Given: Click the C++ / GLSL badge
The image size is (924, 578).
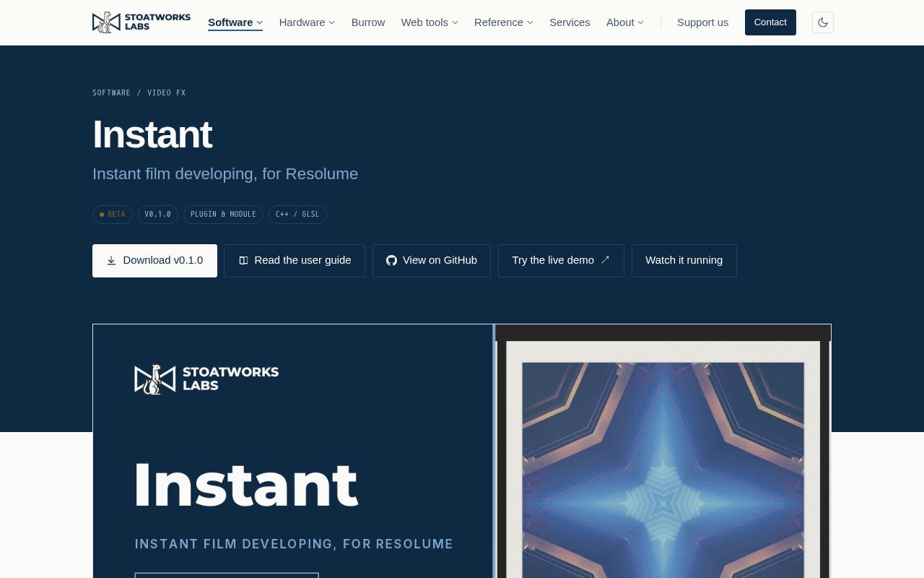Looking at the screenshot, I should point(297,215).
